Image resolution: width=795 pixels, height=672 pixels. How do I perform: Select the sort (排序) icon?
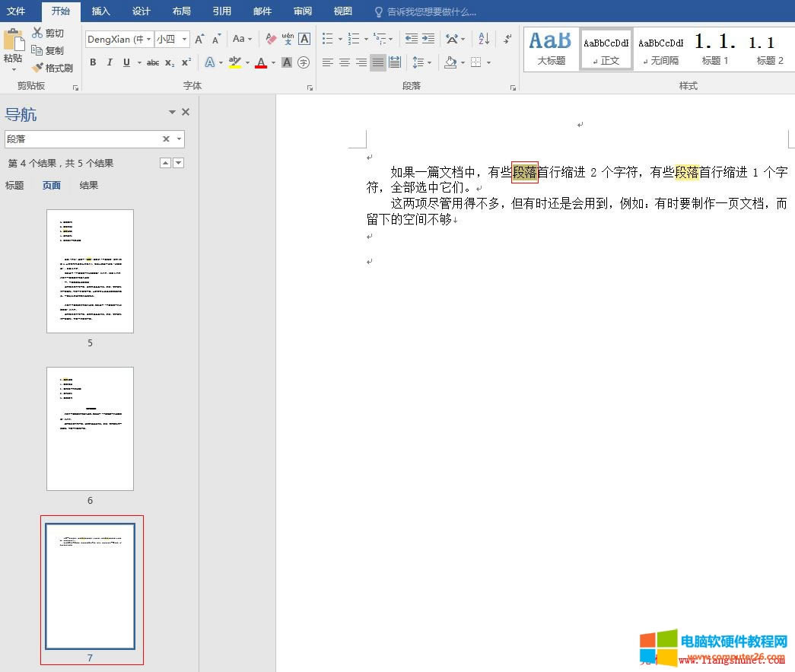click(482, 38)
